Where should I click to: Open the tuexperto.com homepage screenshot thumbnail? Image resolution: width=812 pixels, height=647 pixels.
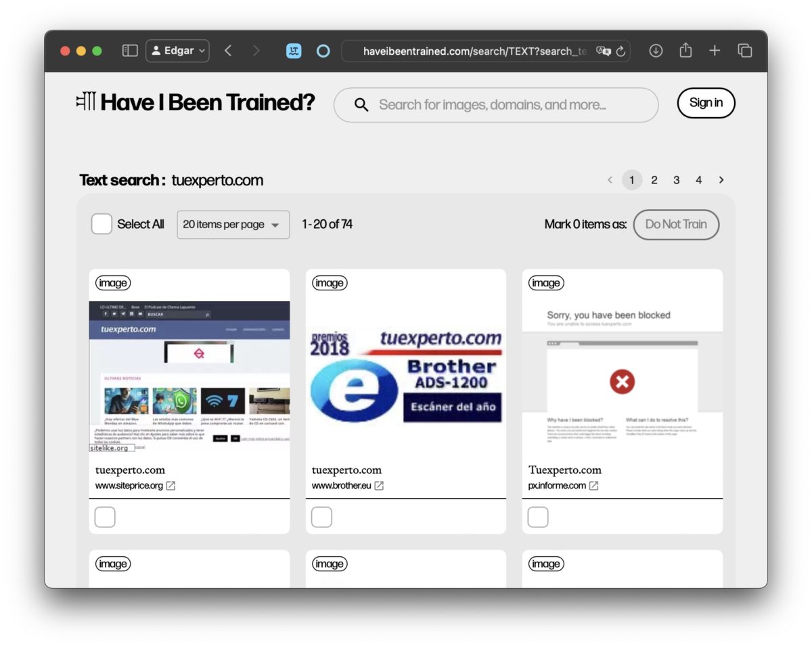point(189,376)
